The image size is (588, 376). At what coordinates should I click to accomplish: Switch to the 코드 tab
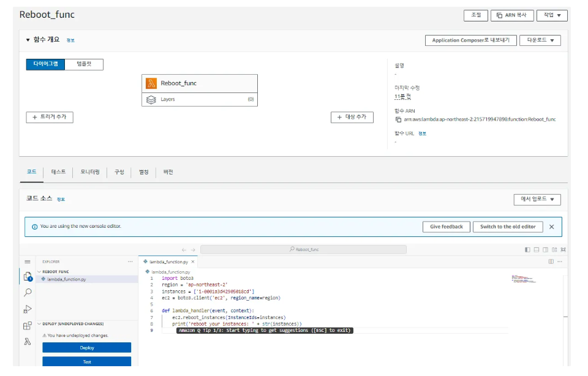(31, 172)
